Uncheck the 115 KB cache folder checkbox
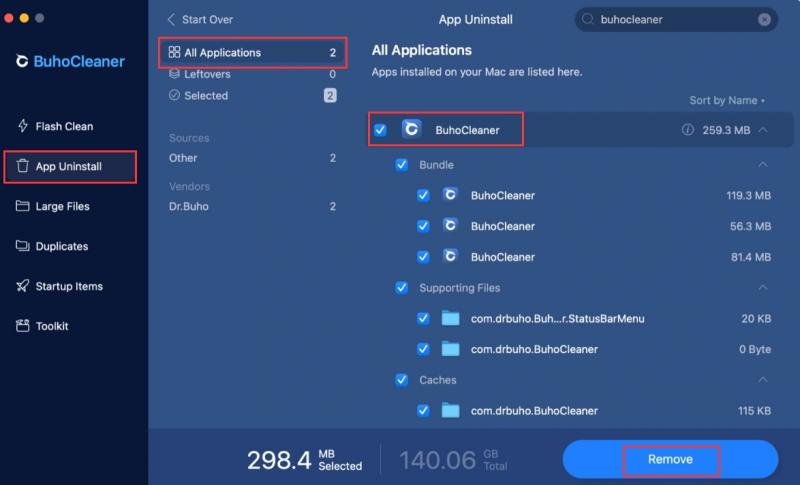 (x=423, y=411)
